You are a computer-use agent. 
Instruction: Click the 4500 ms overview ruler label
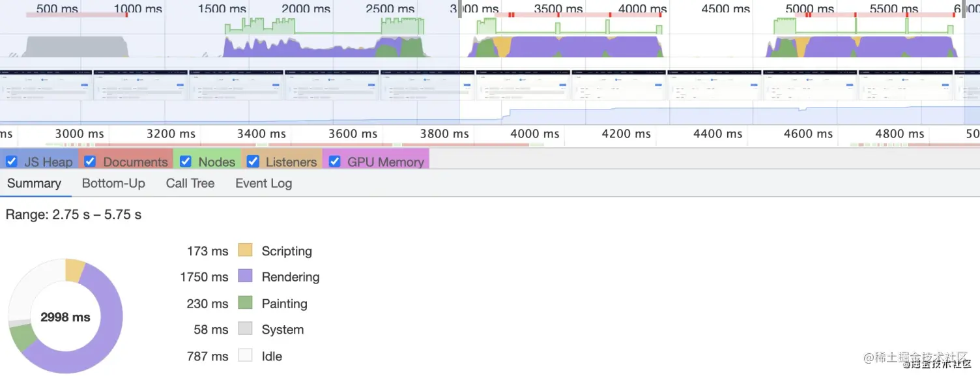[x=726, y=9]
